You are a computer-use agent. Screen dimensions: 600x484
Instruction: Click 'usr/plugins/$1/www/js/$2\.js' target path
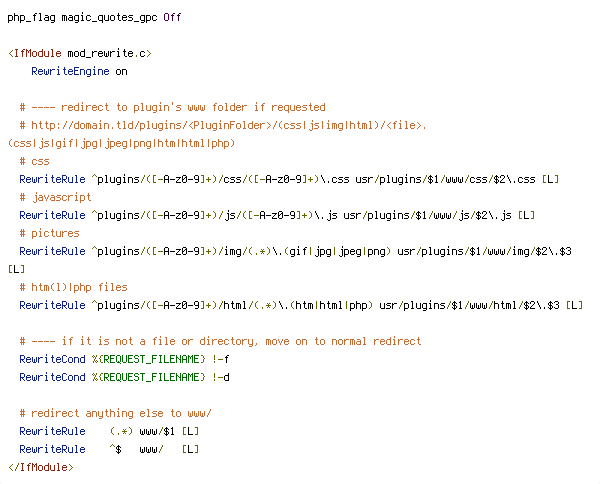point(427,215)
